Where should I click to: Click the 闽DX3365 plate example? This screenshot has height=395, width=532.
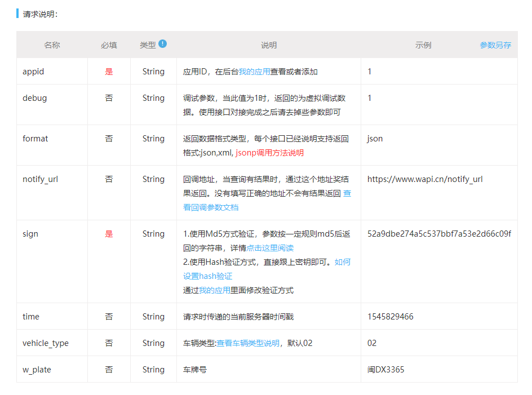(385, 370)
